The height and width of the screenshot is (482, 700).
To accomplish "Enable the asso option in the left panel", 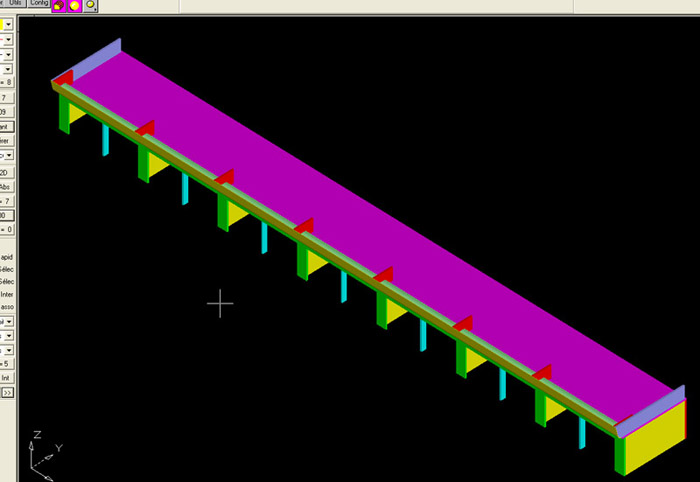I will click(x=6, y=307).
